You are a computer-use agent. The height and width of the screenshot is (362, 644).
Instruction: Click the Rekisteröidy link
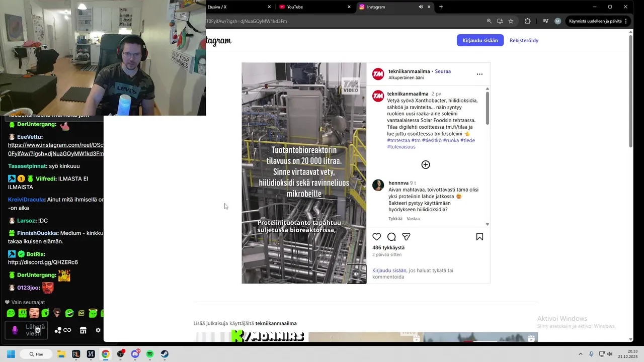coord(524,40)
